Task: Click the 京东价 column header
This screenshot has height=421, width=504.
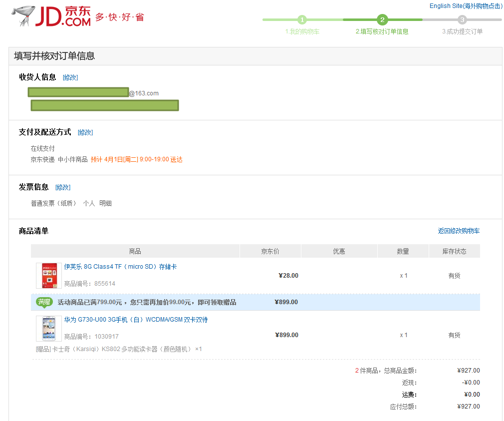Action: 270,251
